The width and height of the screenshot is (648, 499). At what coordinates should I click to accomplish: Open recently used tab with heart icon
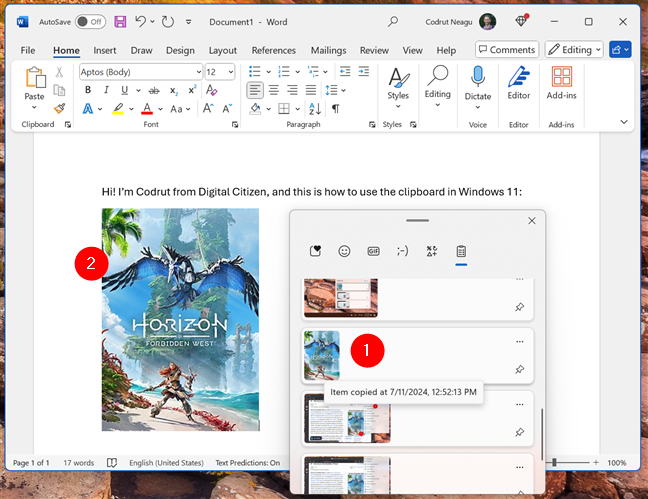[x=315, y=251]
